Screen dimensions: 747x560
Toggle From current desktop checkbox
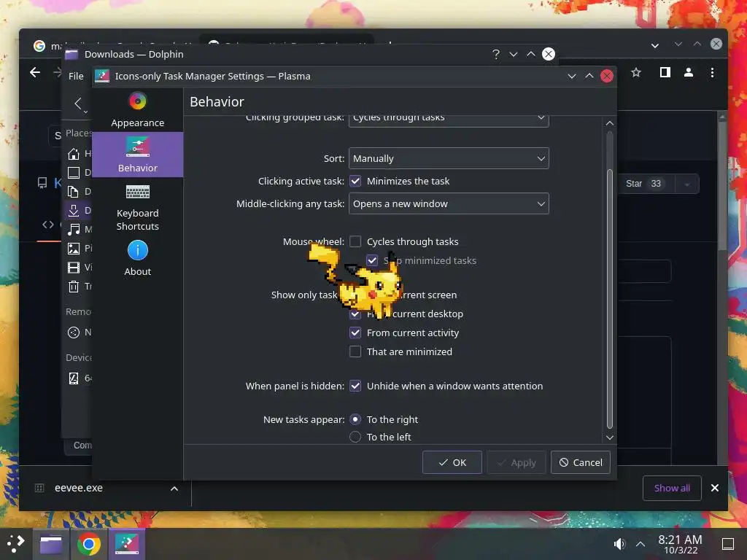(355, 314)
